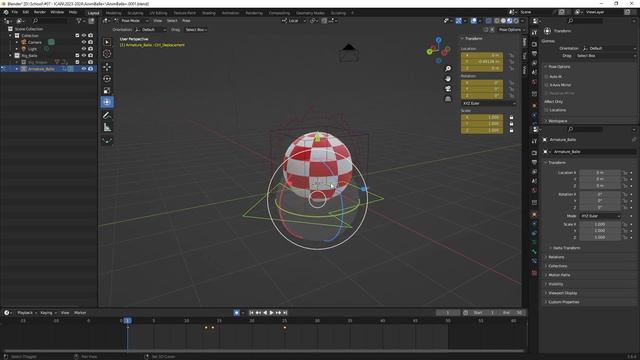Expand the Custom Properties panel
The width and height of the screenshot is (640, 360).
(563, 302)
